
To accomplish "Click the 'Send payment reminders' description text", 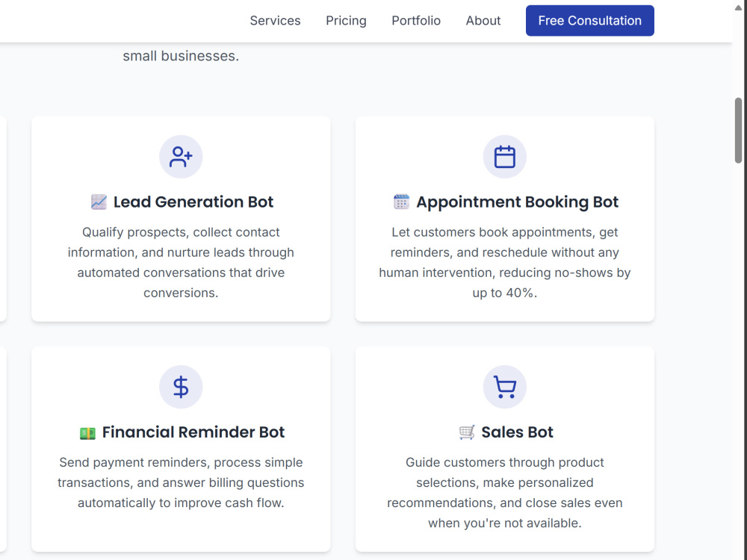I will coord(181,482).
